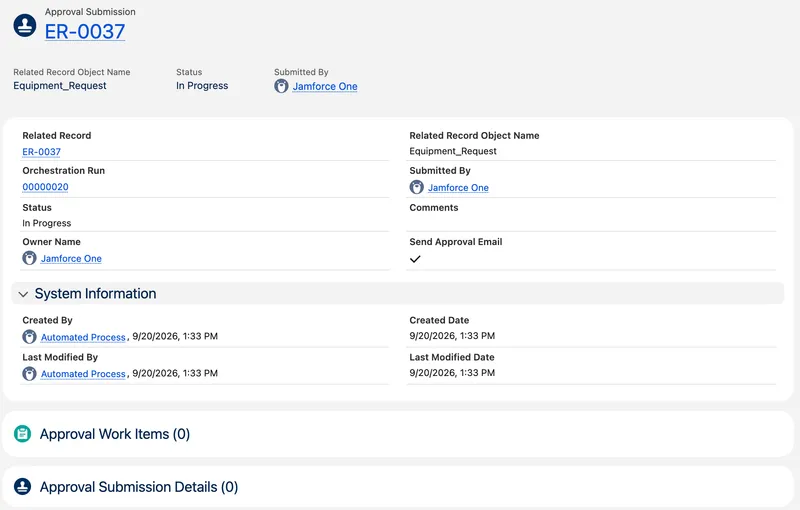The image size is (800, 510).
Task: Toggle the Send Approval Email checkmark
Action: (x=415, y=259)
